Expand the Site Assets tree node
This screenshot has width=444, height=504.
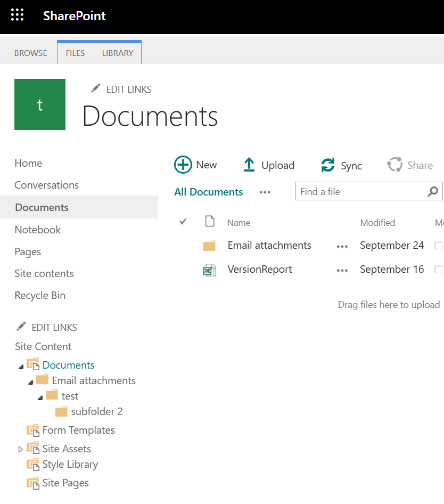pos(20,449)
